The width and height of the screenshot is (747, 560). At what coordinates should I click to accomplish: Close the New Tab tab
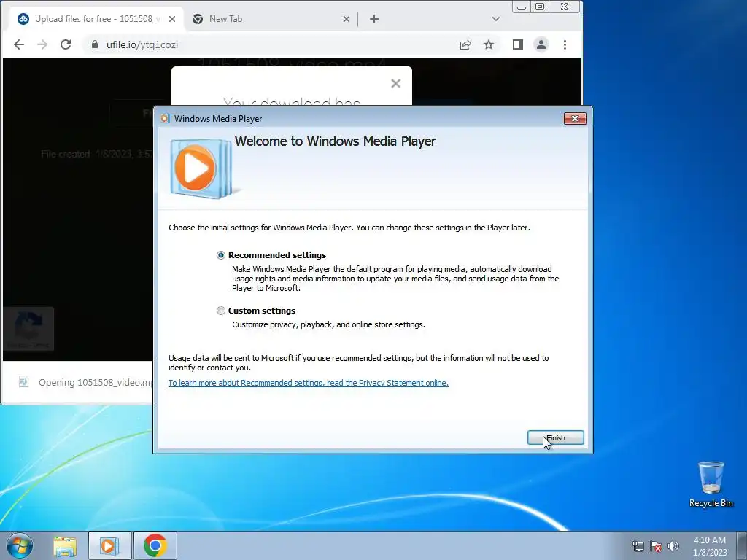347,19
